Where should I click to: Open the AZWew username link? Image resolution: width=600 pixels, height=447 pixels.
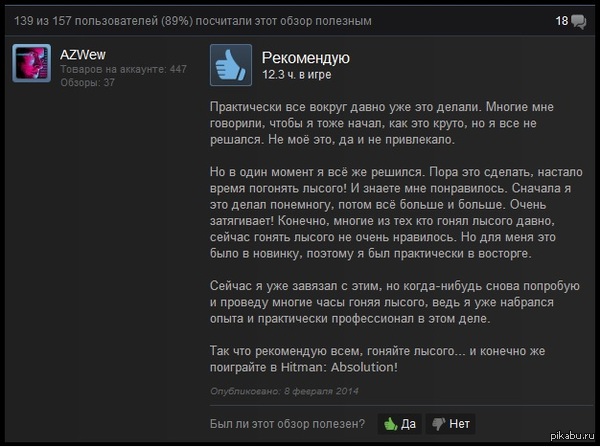click(83, 55)
